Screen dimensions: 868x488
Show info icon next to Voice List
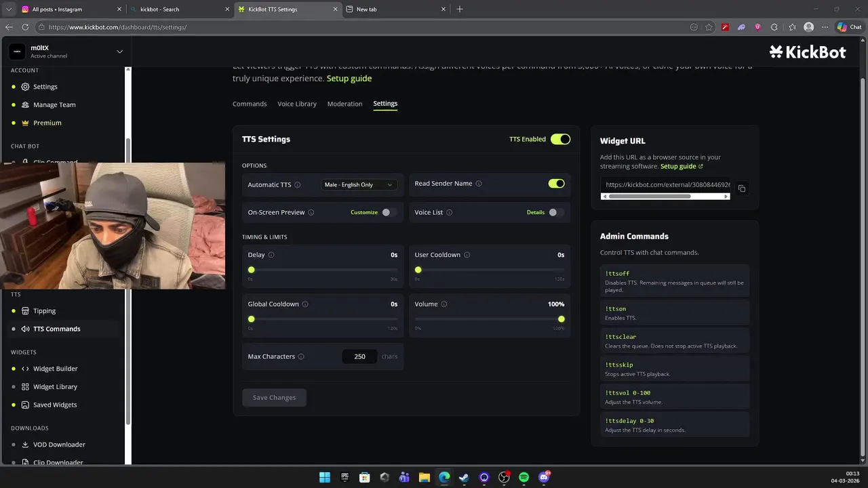450,212
